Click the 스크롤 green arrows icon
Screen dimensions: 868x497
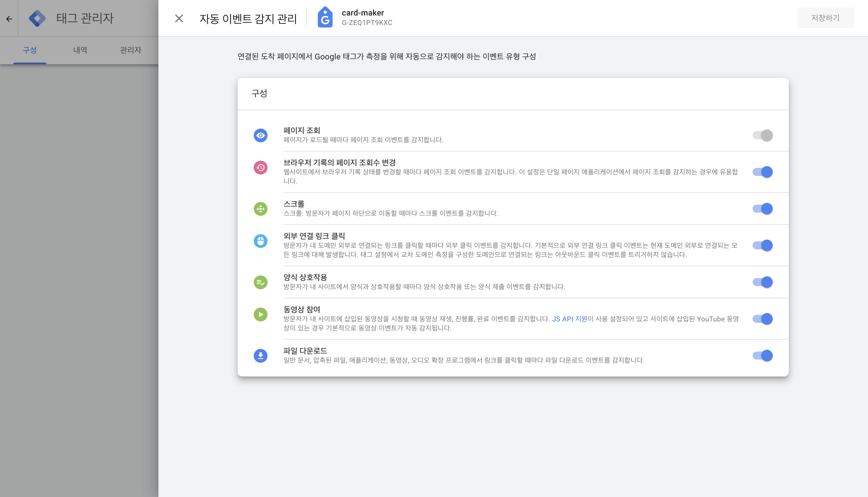(x=260, y=209)
